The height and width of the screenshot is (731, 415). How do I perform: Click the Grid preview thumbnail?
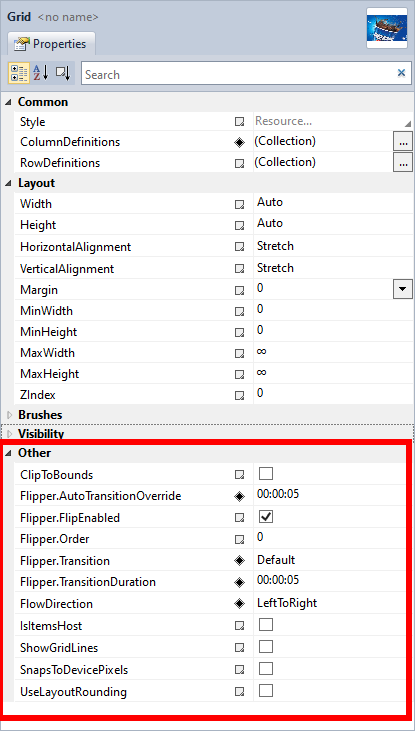click(x=386, y=28)
